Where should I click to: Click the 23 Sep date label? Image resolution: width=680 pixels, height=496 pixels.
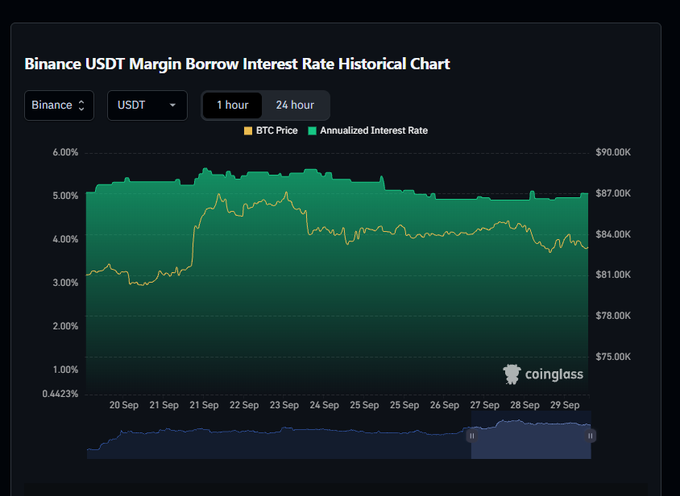click(284, 405)
